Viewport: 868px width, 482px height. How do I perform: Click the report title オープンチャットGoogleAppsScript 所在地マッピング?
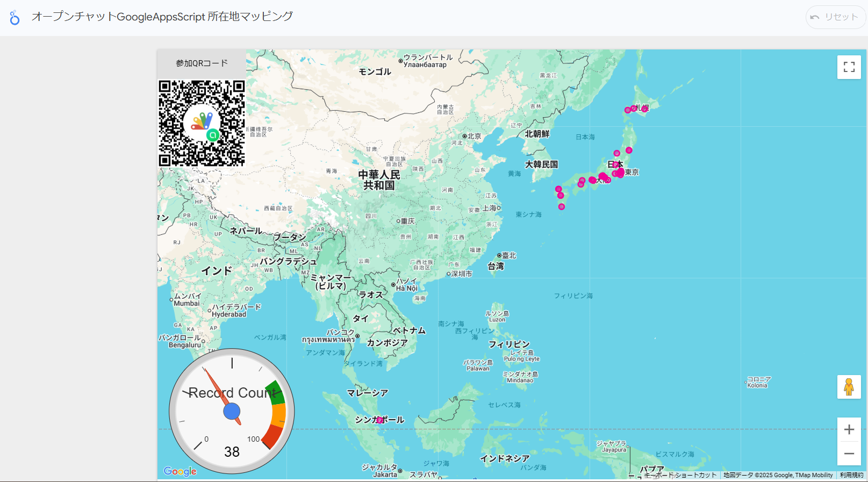tap(162, 17)
